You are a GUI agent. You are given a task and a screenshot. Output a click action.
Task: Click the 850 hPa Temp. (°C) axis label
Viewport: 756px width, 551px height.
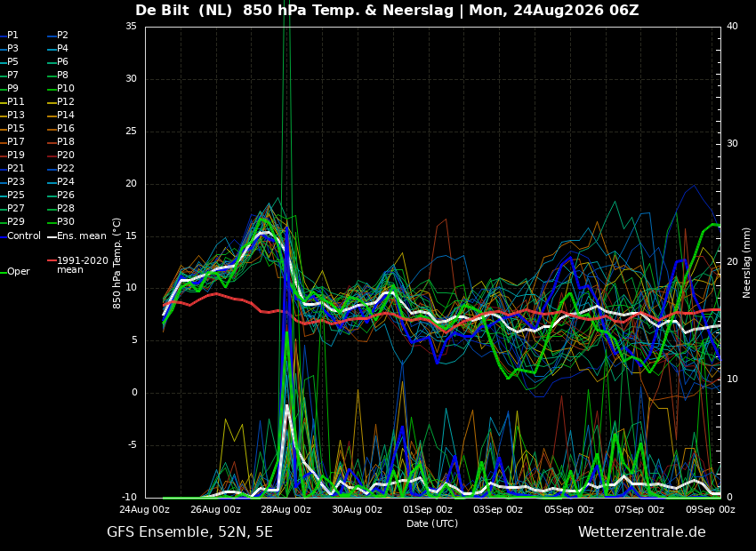117,263
